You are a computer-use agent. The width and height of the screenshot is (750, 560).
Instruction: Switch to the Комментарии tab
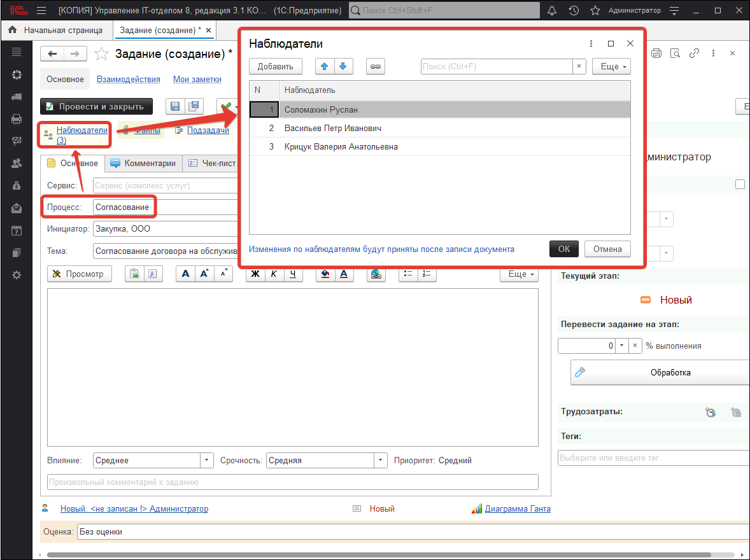coord(143,164)
